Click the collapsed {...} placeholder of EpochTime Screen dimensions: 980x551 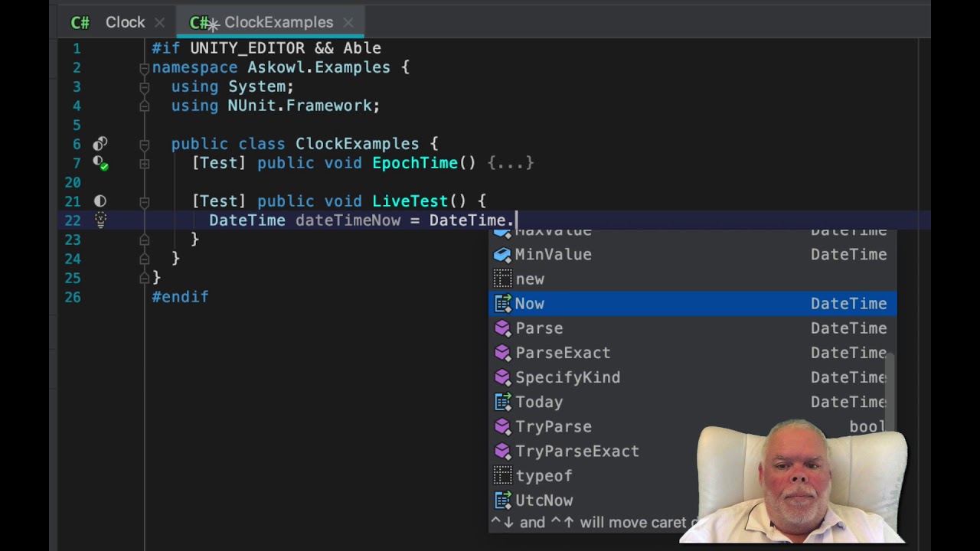[510, 163]
